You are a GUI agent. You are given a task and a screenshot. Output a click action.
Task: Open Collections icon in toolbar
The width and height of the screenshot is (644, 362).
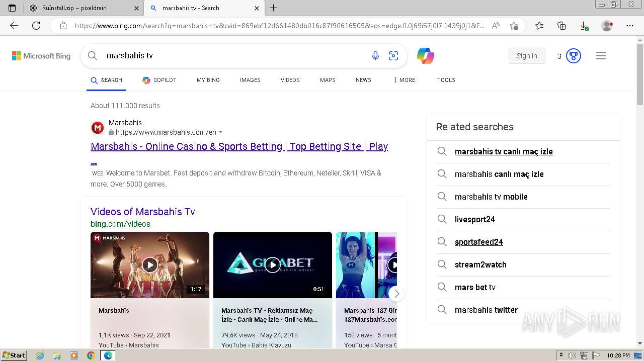tap(561, 26)
